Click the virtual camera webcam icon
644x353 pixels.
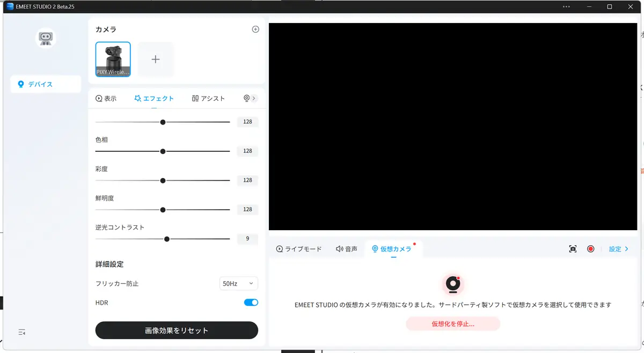click(x=453, y=284)
